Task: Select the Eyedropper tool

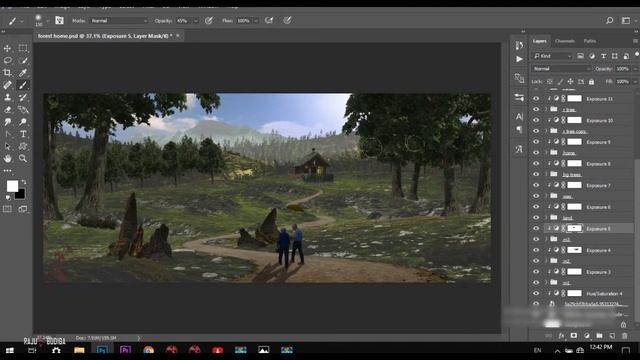Action: (23, 73)
